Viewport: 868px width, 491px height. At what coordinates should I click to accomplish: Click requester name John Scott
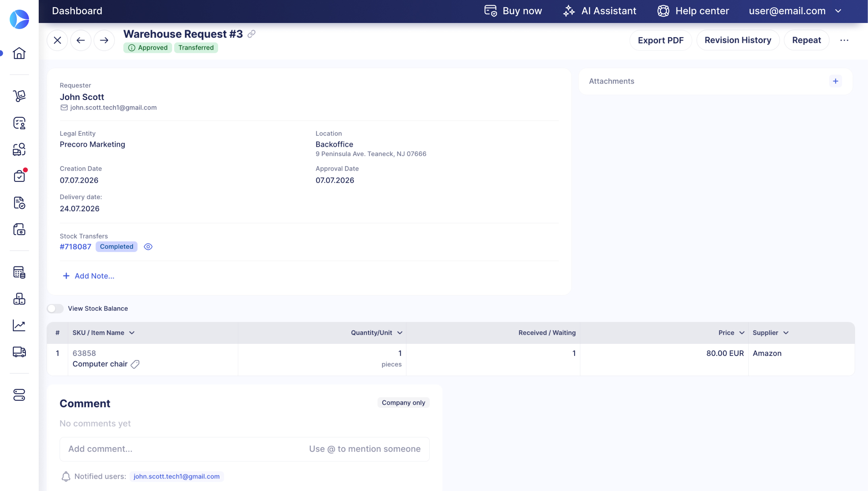82,97
